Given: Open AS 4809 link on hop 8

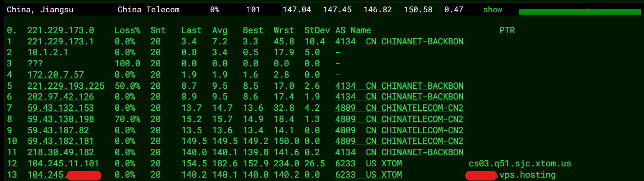Looking at the screenshot, I should pyautogui.click(x=399, y=119).
